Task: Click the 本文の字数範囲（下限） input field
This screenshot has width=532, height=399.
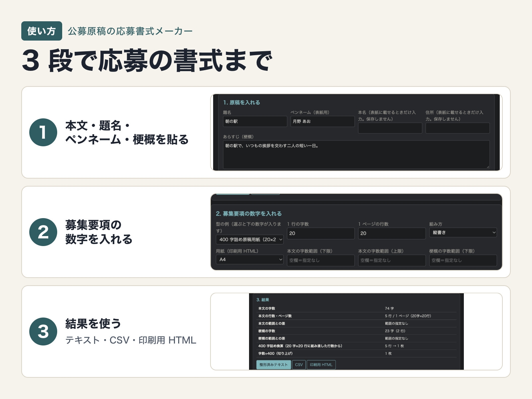Action: point(321,260)
